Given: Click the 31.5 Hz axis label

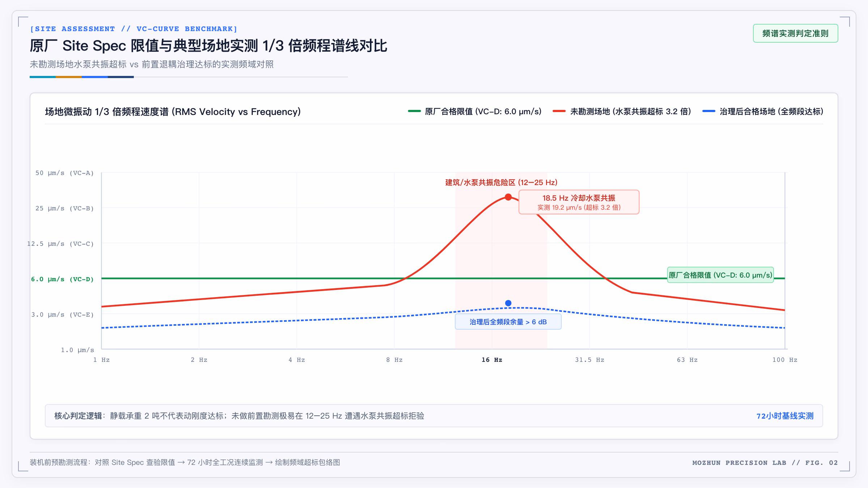Looking at the screenshot, I should pos(590,360).
